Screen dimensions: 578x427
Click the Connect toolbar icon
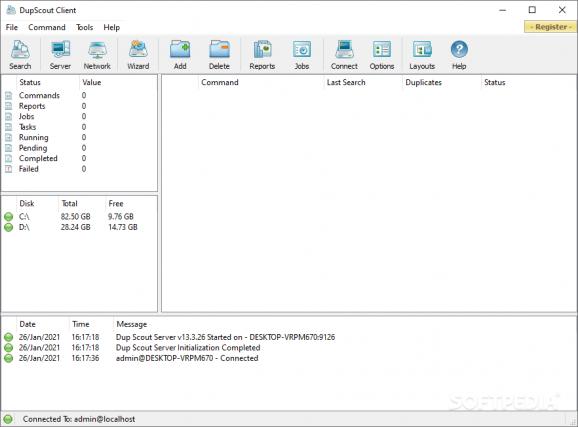click(x=344, y=55)
